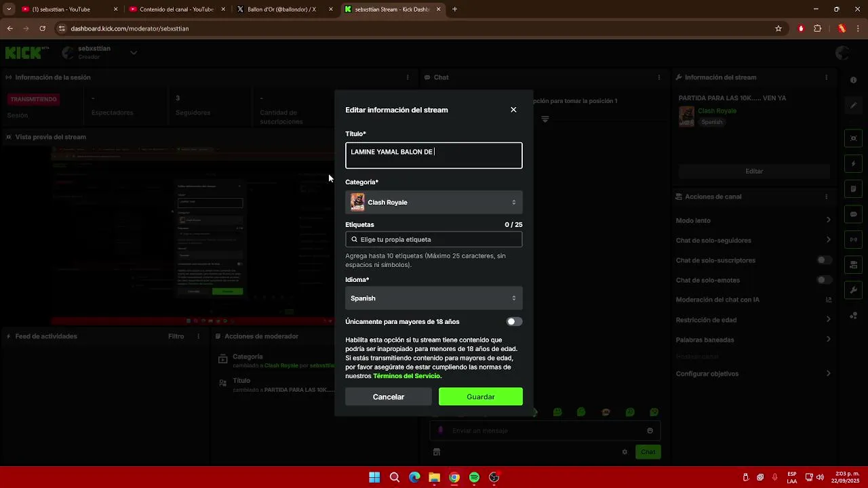Click the Etiquetas tag search field

pyautogui.click(x=434, y=239)
